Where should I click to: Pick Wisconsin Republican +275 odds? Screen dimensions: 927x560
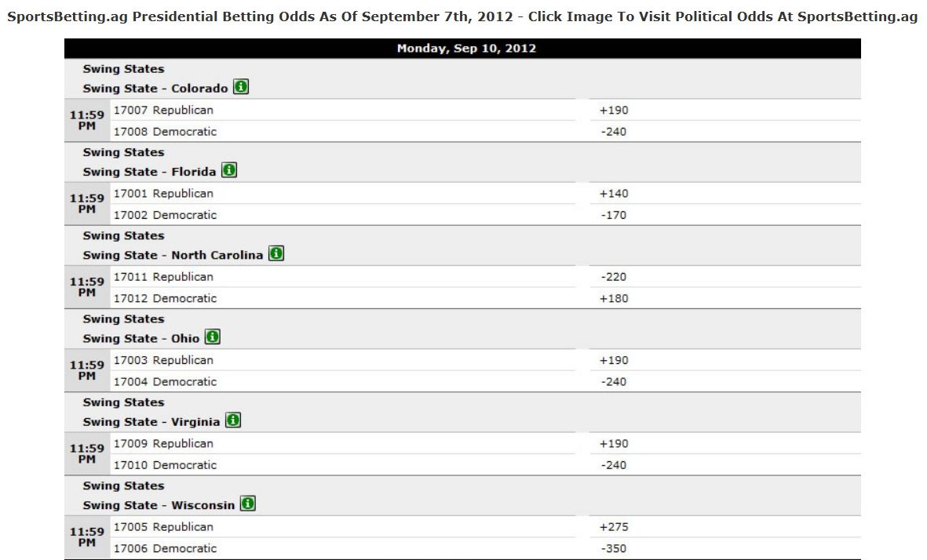[x=614, y=526]
